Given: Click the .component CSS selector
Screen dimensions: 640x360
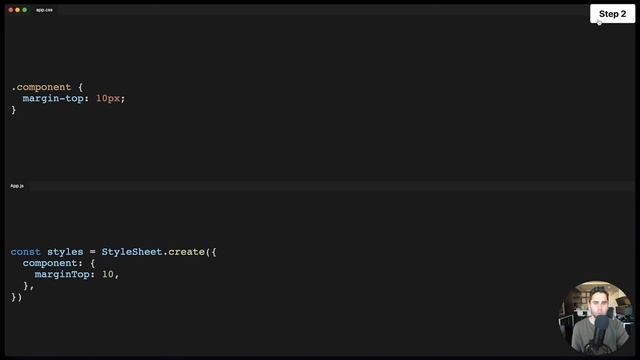Looking at the screenshot, I should 41,87.
